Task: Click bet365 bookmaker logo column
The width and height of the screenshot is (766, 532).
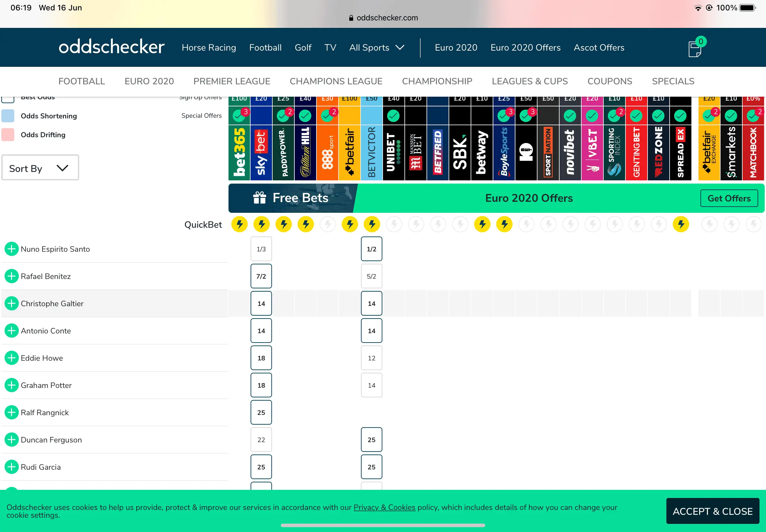Action: coord(239,153)
